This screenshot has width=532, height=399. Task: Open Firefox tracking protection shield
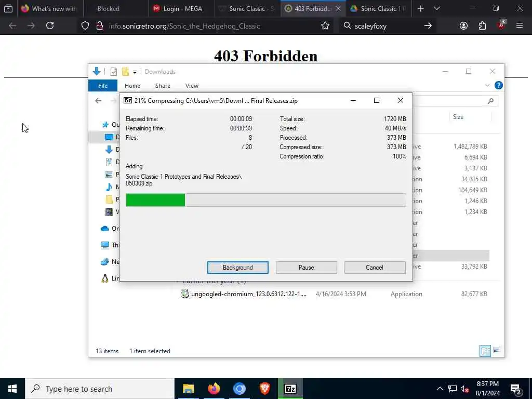click(85, 26)
